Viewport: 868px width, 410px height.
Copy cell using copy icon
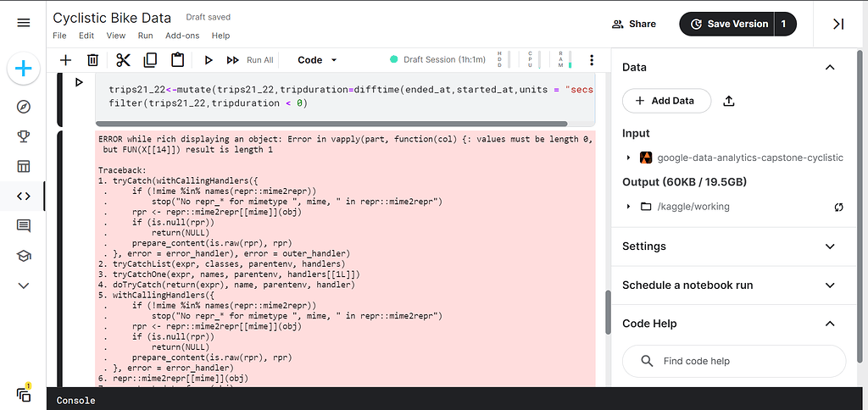(150, 60)
